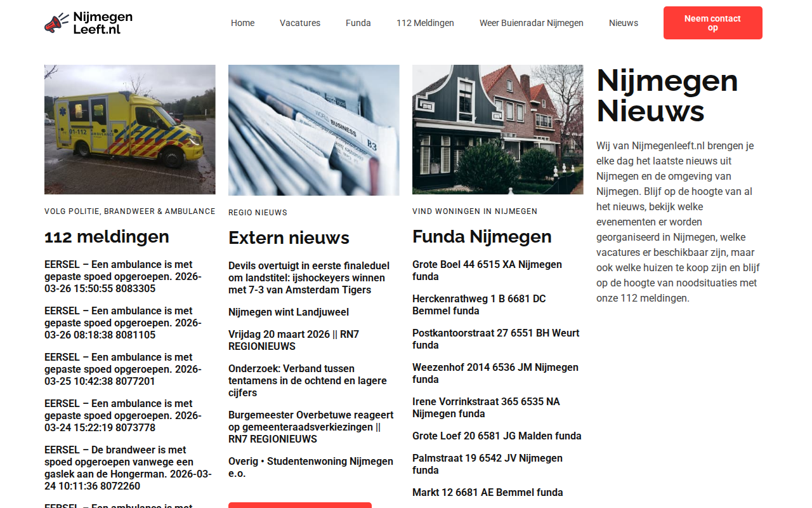Click the 'Vind woningen in Nijmegen' label
The width and height of the screenshot is (812, 508).
(475, 211)
